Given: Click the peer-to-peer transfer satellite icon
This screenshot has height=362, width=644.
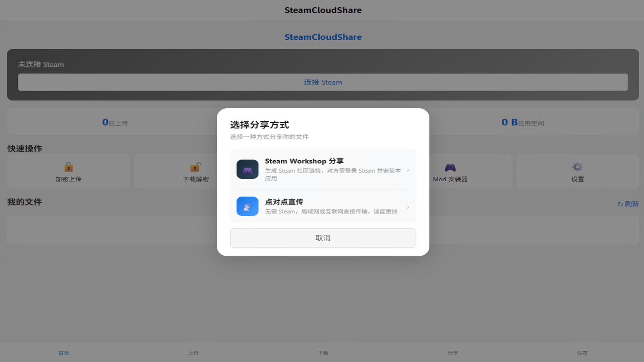Looking at the screenshot, I should pos(247,206).
